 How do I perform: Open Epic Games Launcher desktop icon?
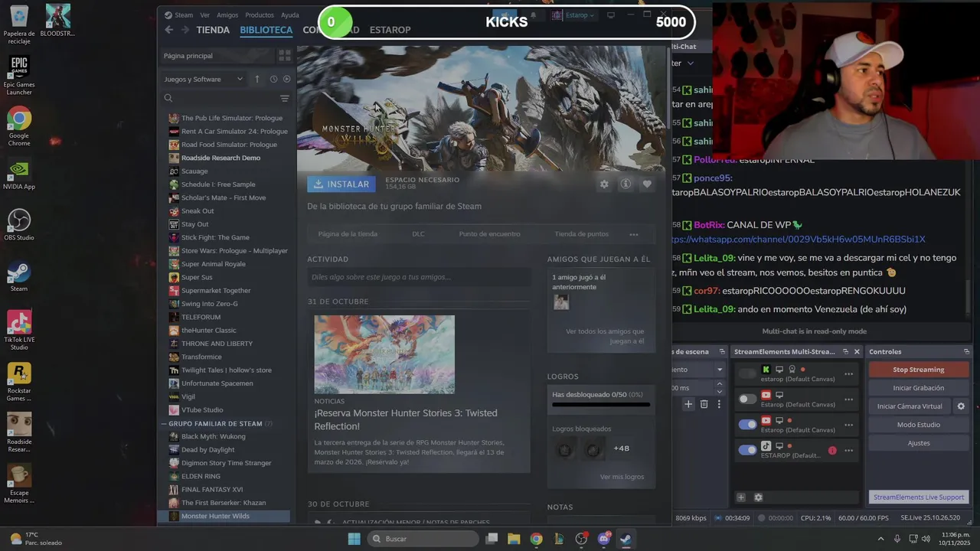pos(19,75)
